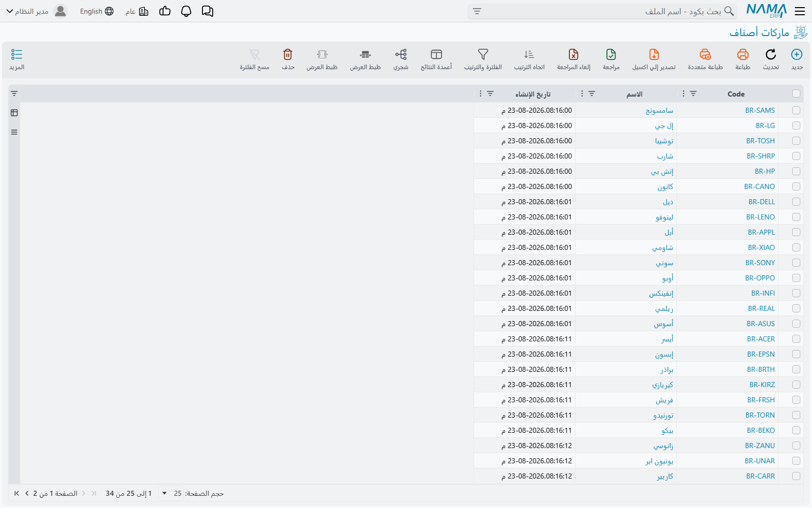
Task: Tick the BR-HP row checkbox
Action: pos(796,171)
